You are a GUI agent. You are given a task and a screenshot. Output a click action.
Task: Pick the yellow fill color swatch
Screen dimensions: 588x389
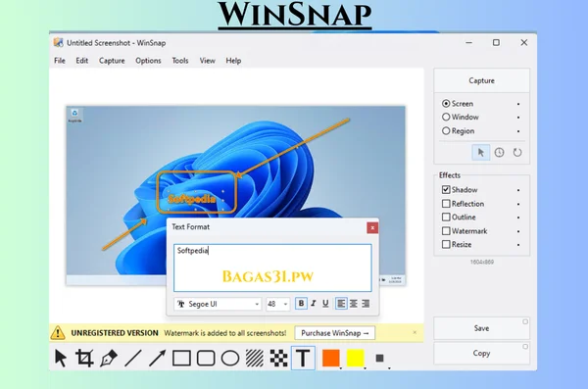(x=355, y=358)
